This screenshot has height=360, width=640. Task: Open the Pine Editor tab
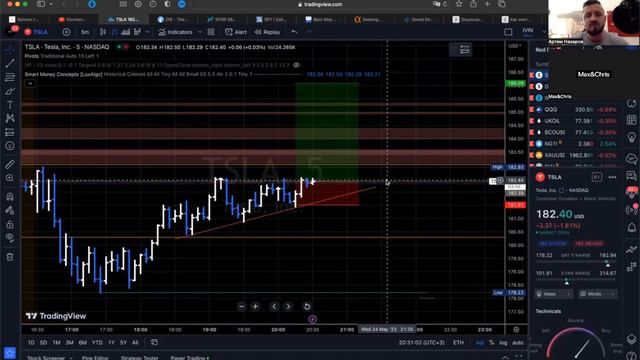pos(95,358)
